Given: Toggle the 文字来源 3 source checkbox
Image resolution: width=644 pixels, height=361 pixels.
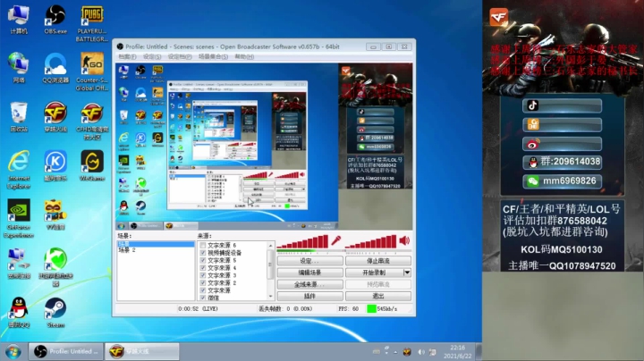Looking at the screenshot, I should tap(202, 275).
